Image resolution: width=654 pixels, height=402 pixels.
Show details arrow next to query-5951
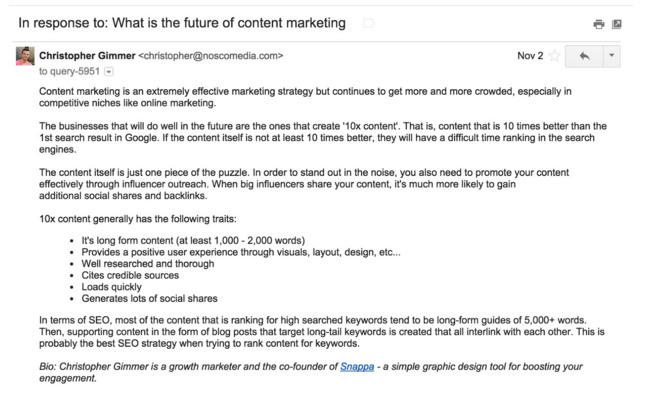(108, 73)
